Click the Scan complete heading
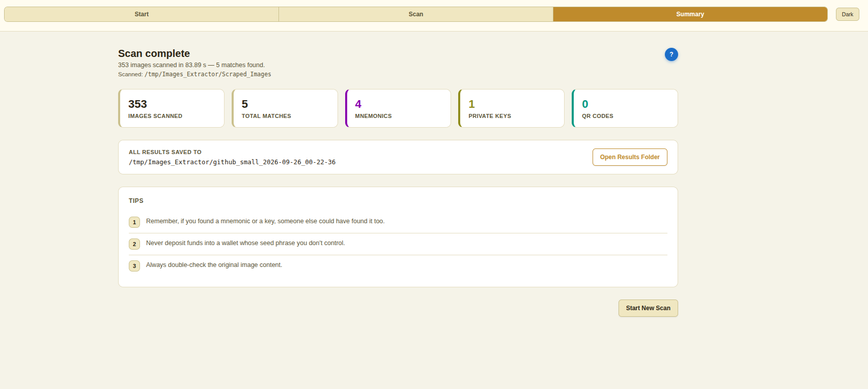The width and height of the screenshot is (868, 389). point(154,53)
